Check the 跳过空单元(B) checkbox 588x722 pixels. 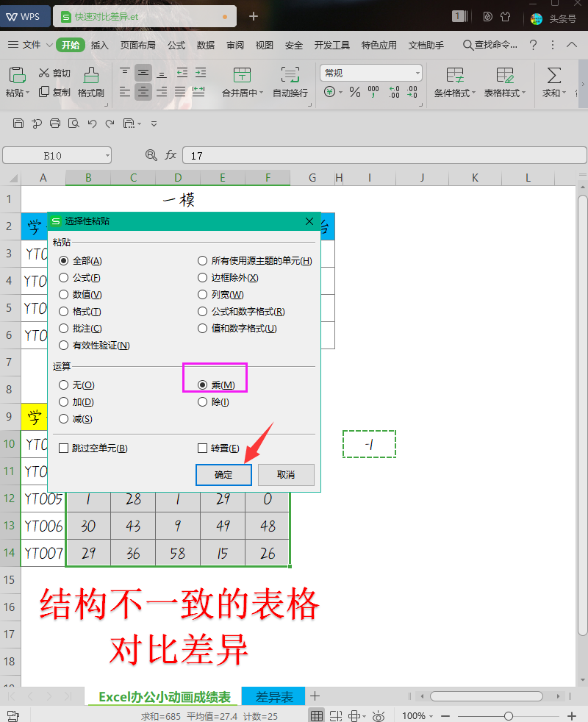click(x=63, y=448)
